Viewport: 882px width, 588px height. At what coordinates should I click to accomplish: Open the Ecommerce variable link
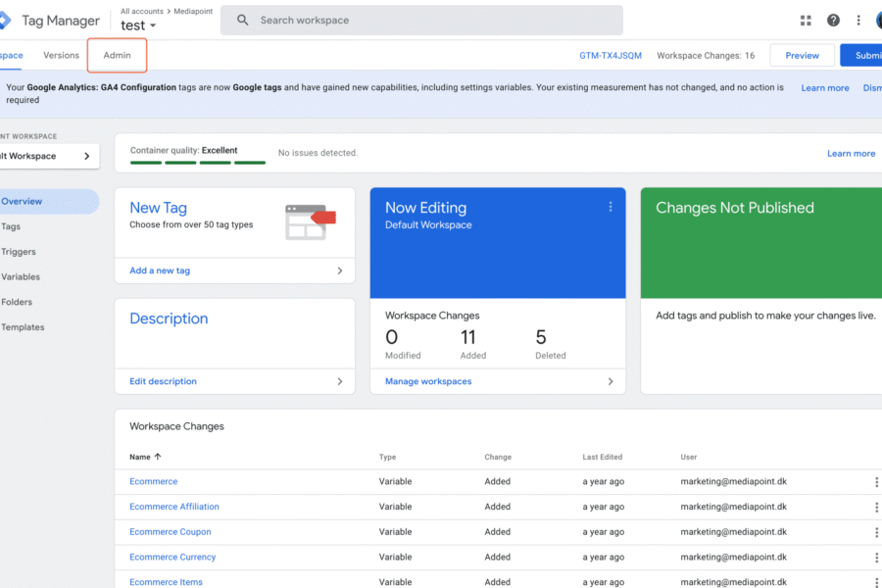coord(154,481)
